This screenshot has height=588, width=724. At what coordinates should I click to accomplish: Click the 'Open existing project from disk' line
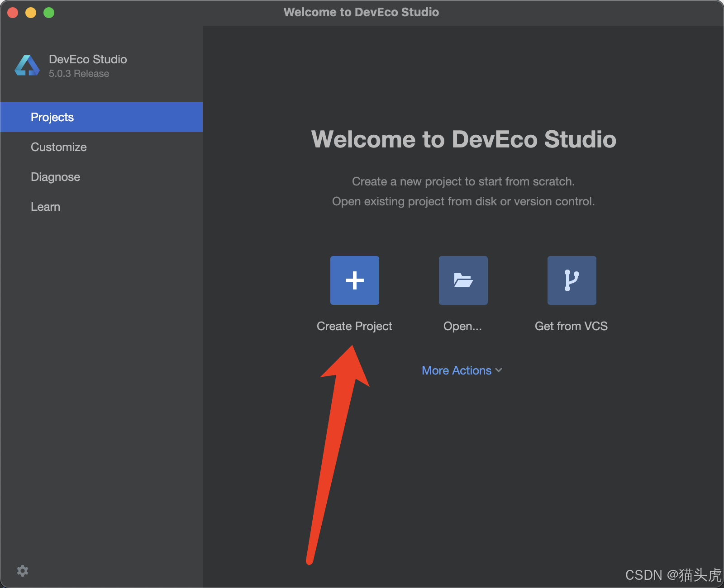(x=463, y=201)
